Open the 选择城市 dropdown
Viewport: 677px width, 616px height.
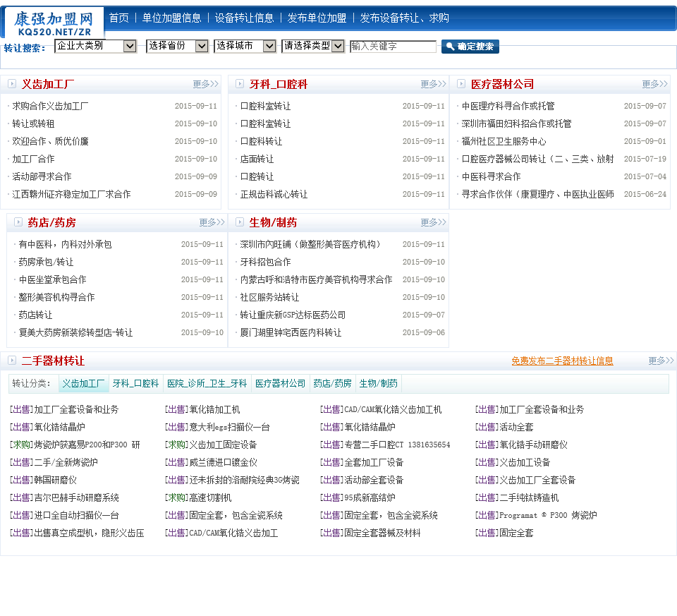point(245,46)
